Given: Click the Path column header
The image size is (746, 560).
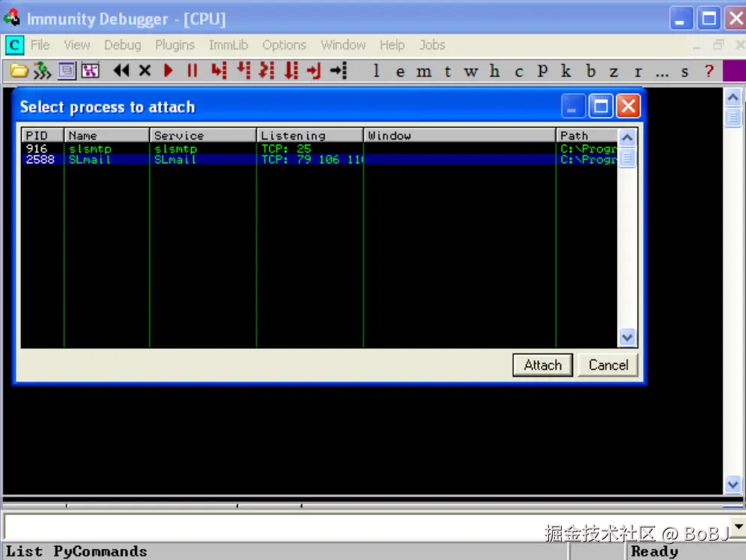Looking at the screenshot, I should pos(586,136).
